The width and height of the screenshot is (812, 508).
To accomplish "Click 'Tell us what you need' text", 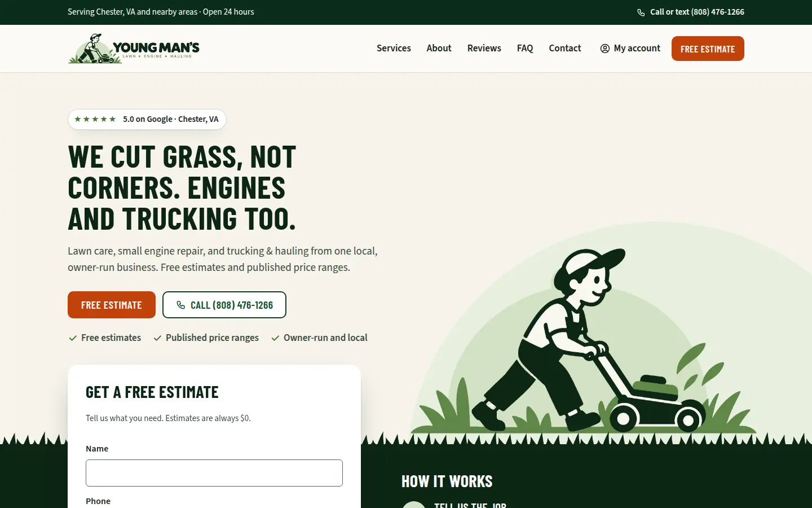I will point(168,418).
